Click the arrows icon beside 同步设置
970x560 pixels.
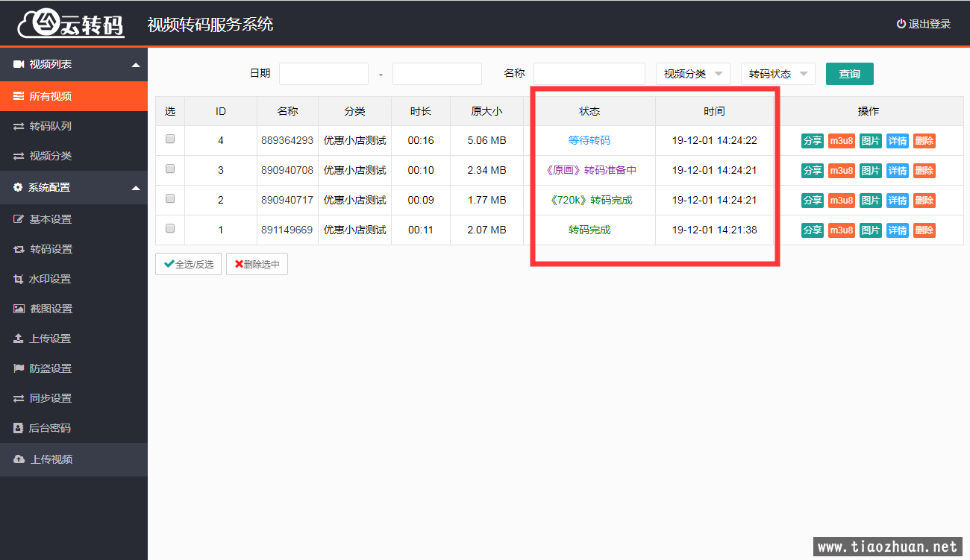(x=19, y=398)
